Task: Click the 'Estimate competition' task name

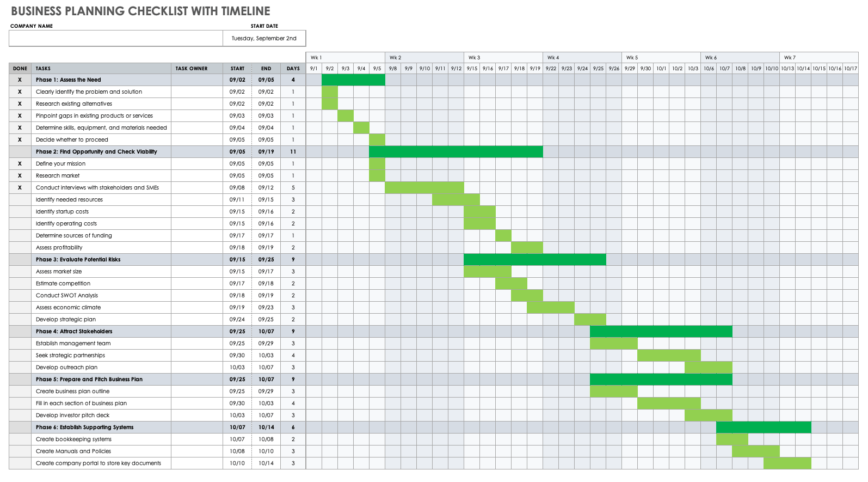Action: pos(63,284)
